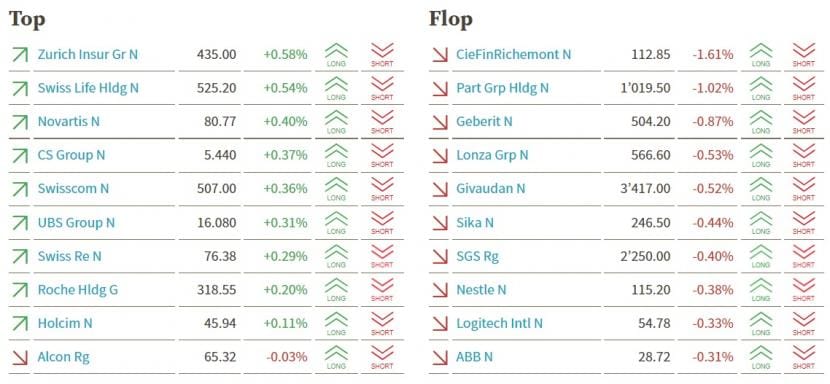Select SHORT icon for CS Group N

coord(382,155)
